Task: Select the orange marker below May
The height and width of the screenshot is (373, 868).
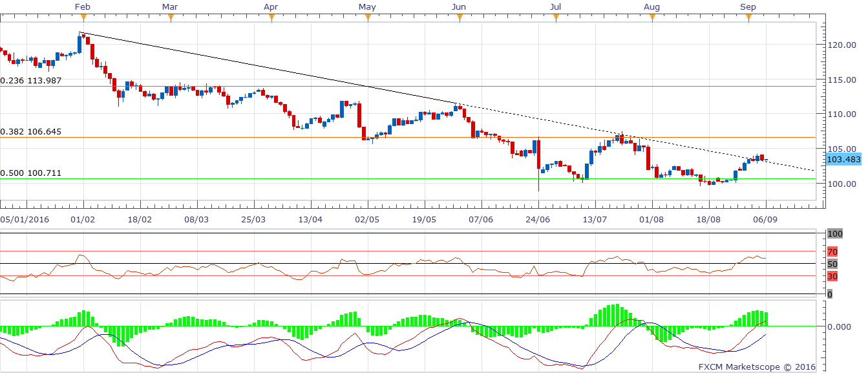Action: [367, 18]
